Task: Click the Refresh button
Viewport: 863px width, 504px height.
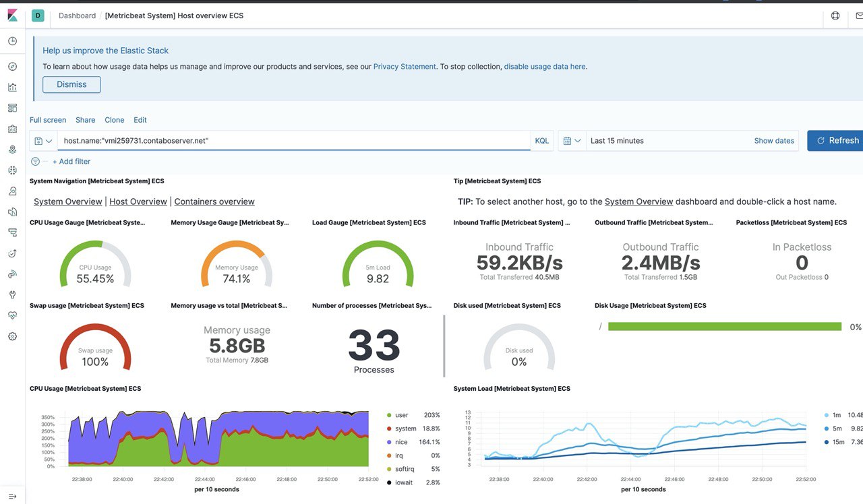Action: coord(836,141)
